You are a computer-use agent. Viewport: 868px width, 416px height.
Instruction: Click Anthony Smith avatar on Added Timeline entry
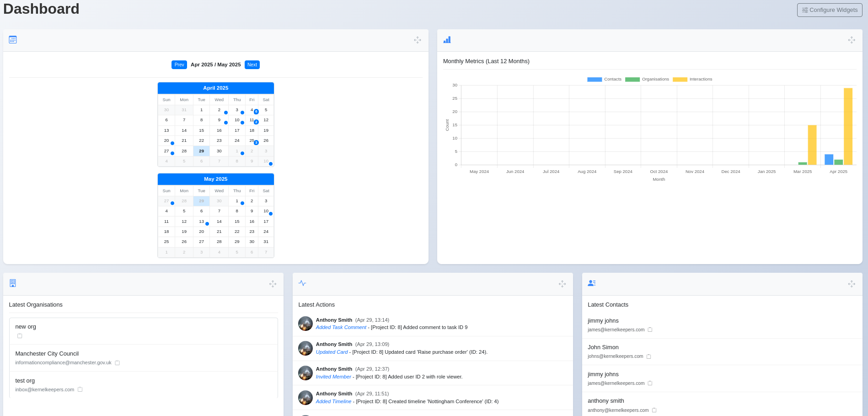click(305, 398)
